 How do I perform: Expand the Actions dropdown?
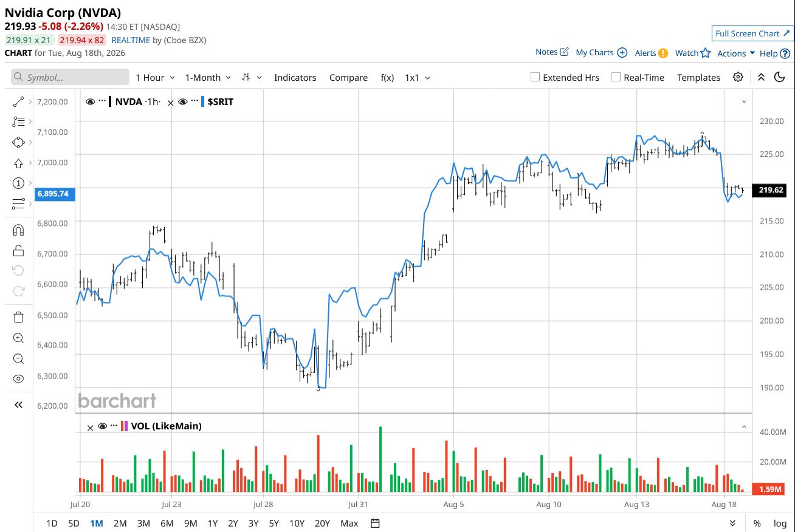pos(736,53)
